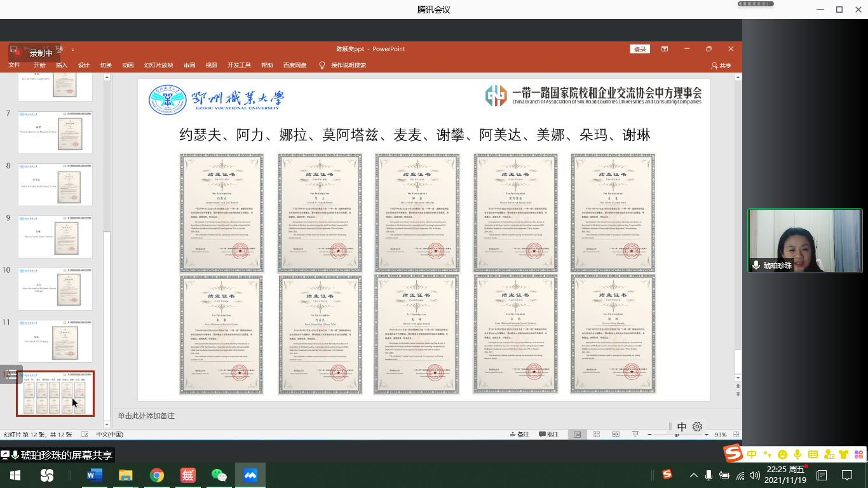The width and height of the screenshot is (868, 488).
Task: Click the IME floating bar 中 indicator
Action: pos(682,427)
